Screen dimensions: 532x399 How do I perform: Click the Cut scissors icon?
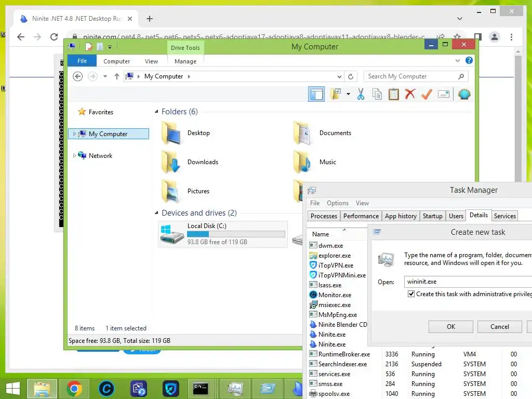coord(361,94)
